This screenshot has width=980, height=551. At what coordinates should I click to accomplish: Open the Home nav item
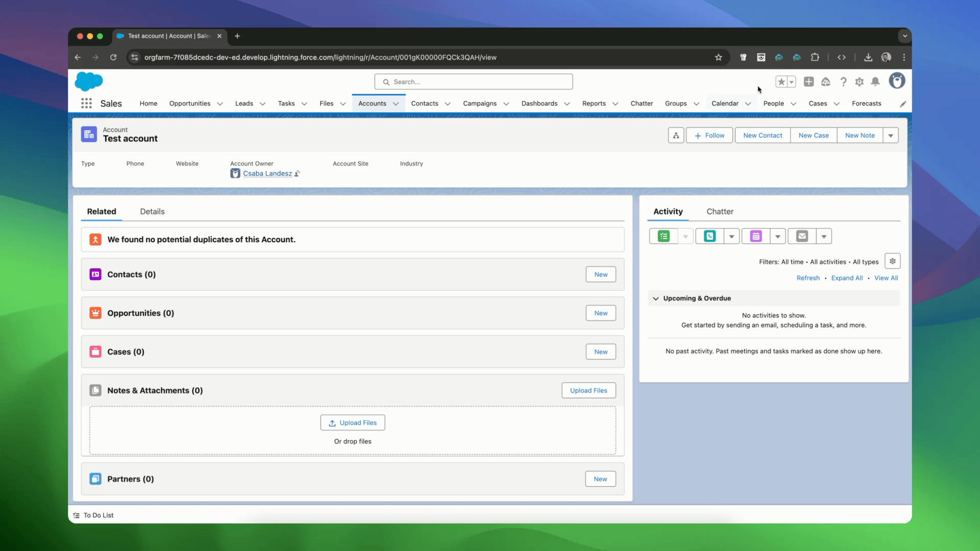(x=149, y=104)
